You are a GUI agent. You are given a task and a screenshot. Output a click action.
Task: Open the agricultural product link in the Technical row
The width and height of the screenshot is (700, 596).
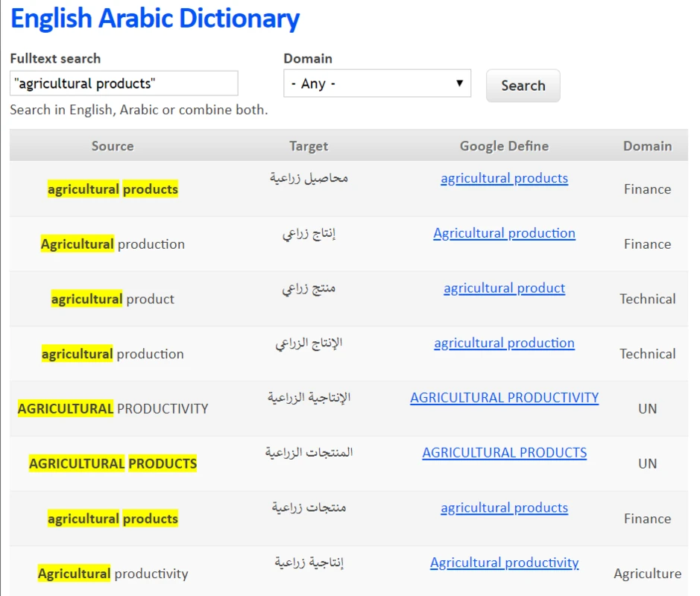coord(505,288)
